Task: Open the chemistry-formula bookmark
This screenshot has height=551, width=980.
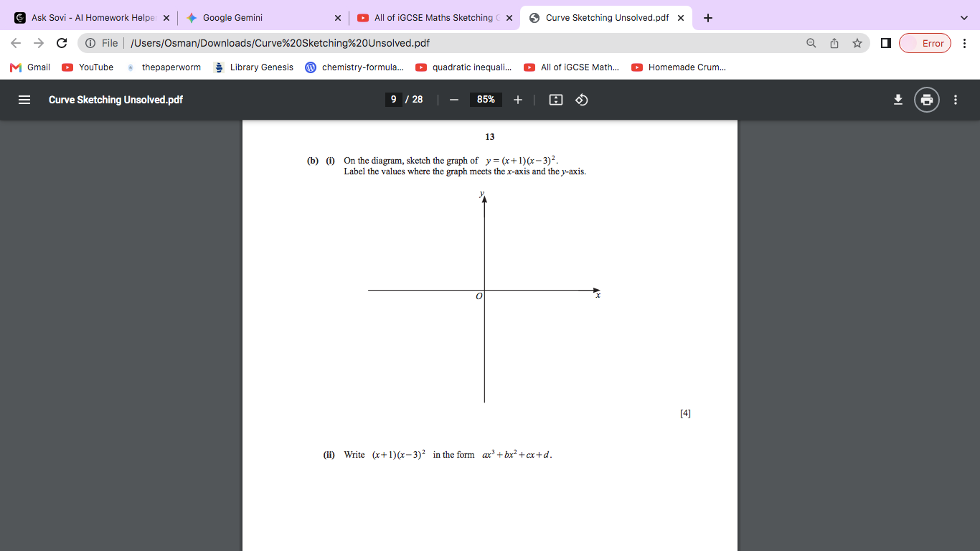Action: [x=354, y=67]
